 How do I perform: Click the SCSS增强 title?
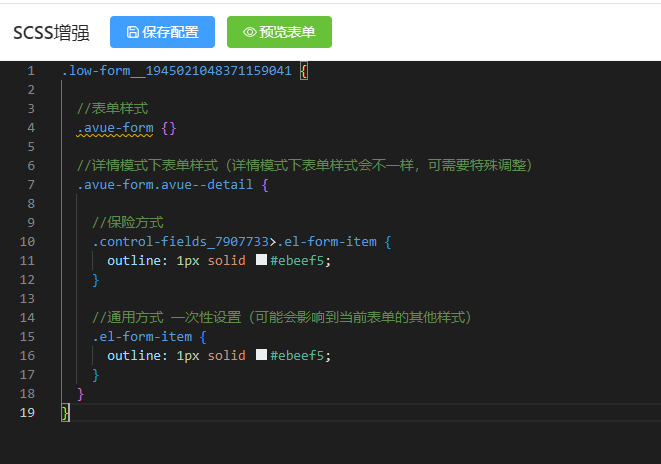(51, 32)
